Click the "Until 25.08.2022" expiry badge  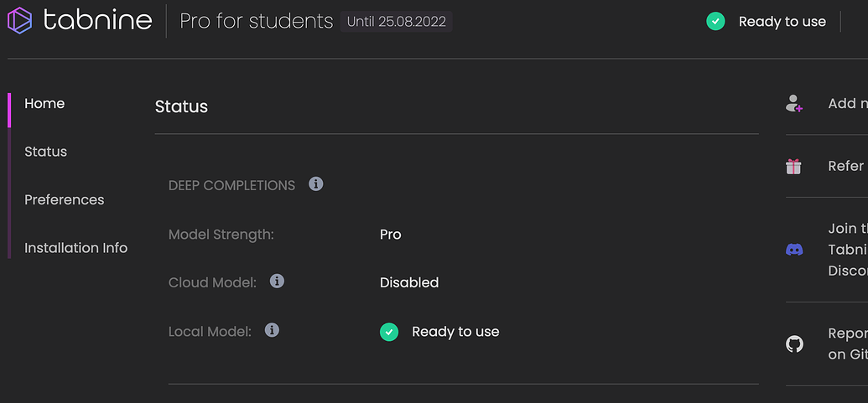click(396, 22)
